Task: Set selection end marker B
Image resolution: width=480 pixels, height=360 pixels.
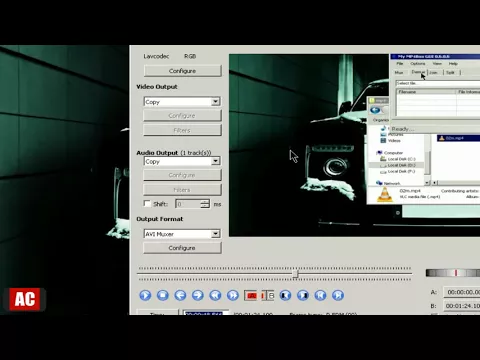Action: pyautogui.click(x=269, y=295)
